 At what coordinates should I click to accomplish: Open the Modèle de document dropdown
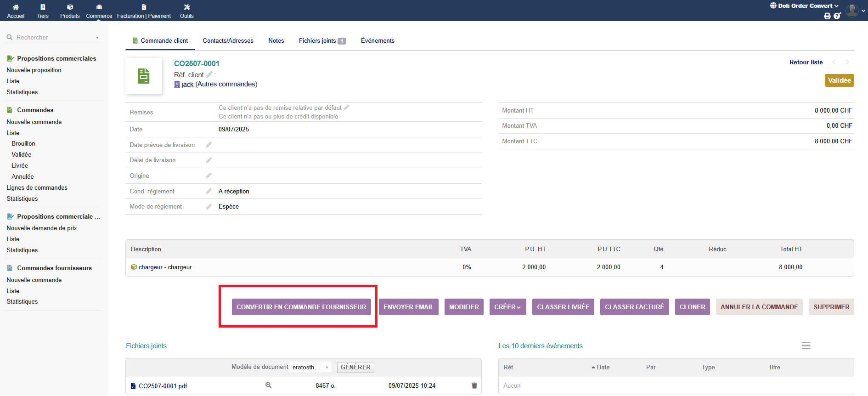coord(310,367)
